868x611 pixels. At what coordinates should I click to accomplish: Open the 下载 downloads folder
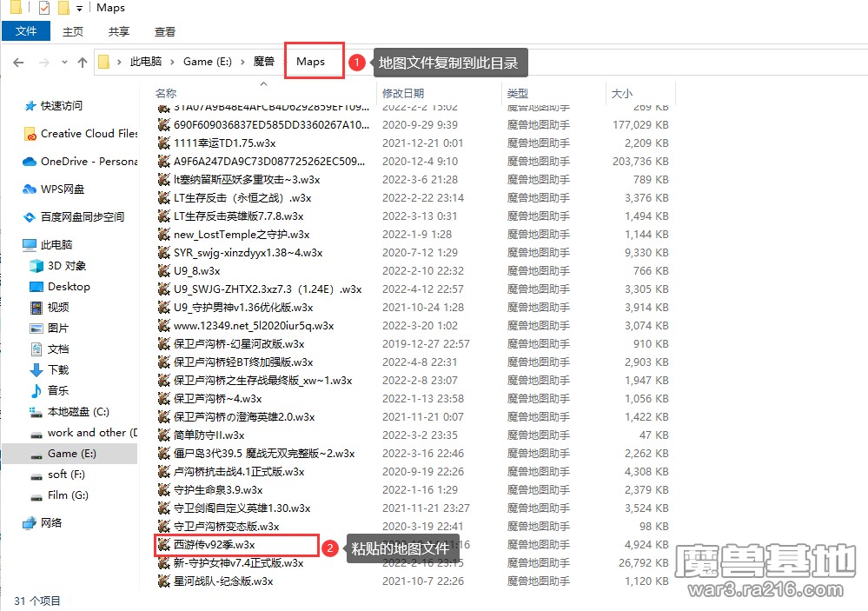[x=58, y=370]
